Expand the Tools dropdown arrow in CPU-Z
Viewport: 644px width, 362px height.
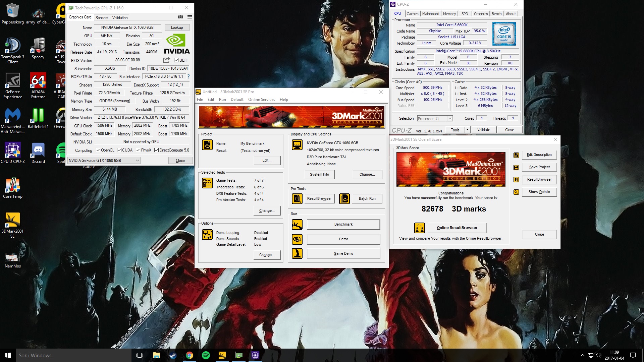[x=467, y=130]
